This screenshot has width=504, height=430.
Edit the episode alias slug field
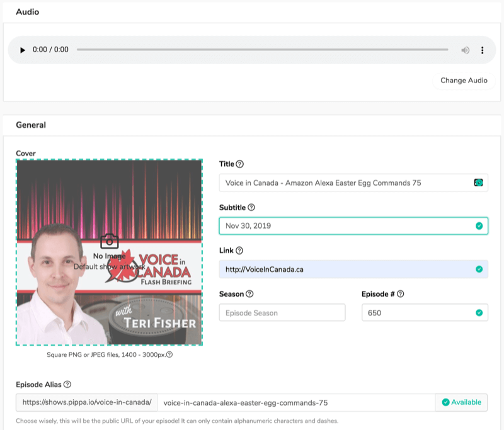pyautogui.click(x=296, y=403)
